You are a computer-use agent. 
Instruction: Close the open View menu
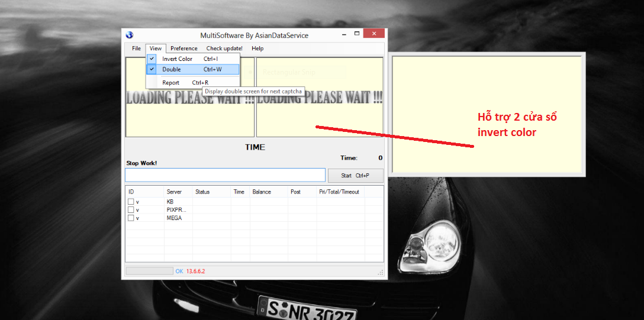click(x=156, y=49)
